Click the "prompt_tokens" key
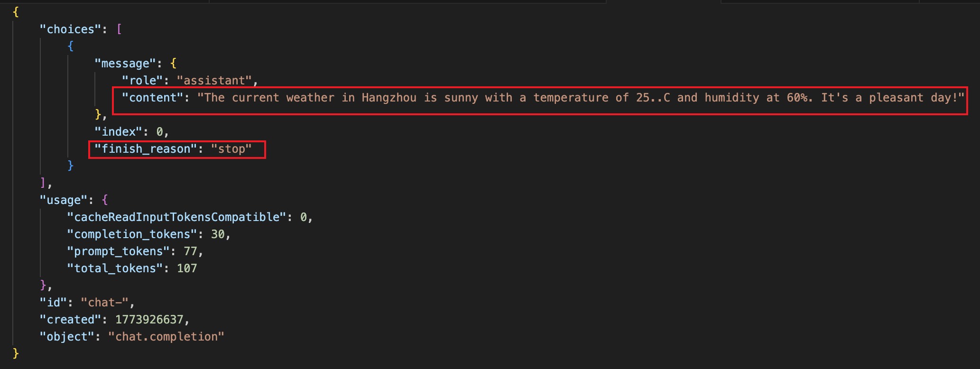The height and width of the screenshot is (369, 980). pyautogui.click(x=118, y=251)
